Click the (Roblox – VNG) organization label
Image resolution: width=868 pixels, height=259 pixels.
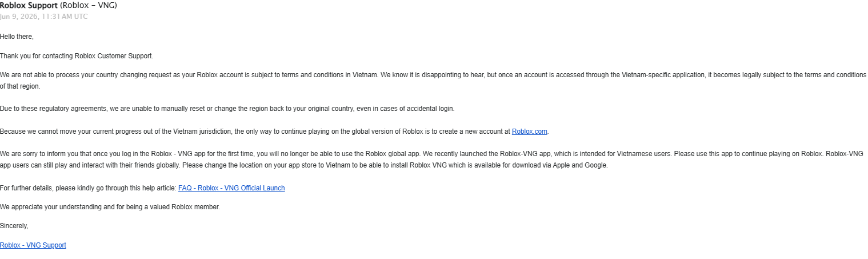click(89, 6)
